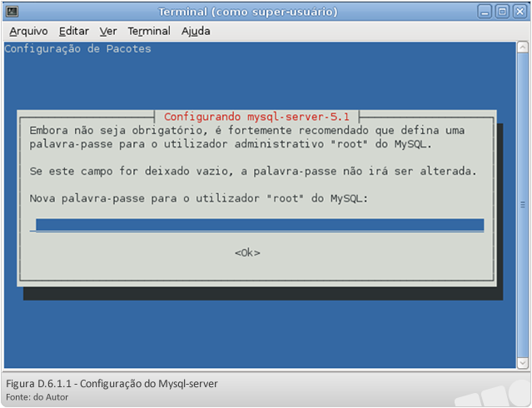The height and width of the screenshot is (408, 532).
Task: Click the 'Se este campo for deixado vazio' line
Action: pos(253,171)
